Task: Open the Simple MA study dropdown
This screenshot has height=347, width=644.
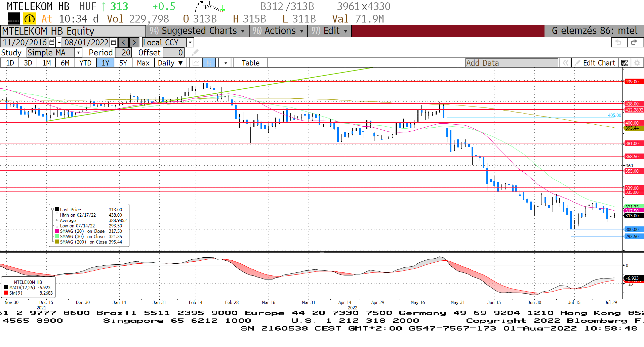Action: (78, 53)
